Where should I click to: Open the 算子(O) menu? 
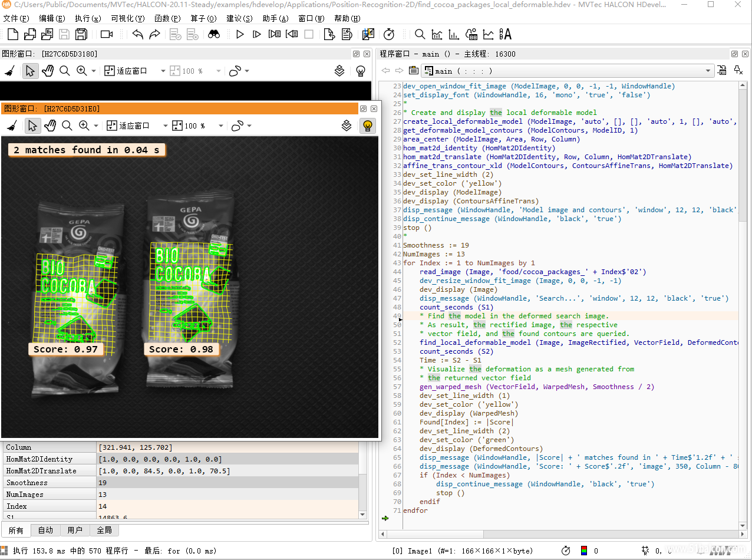[203, 18]
